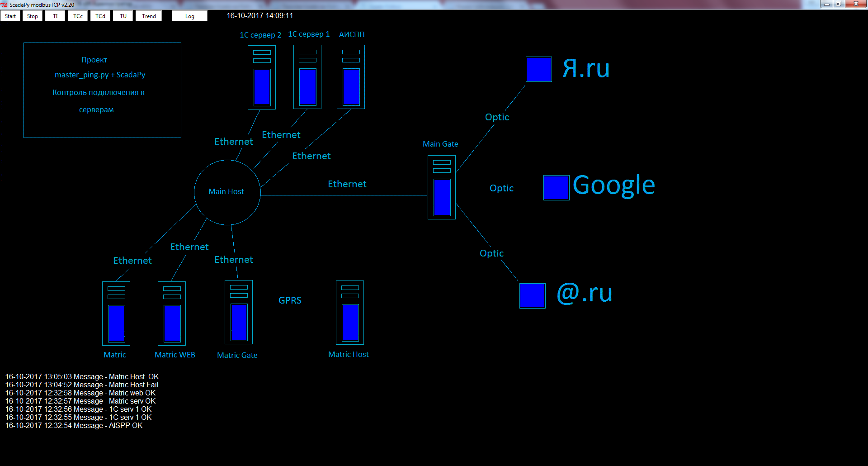
Task: Click log entry 'Matric Host OK' at 13:05:03
Action: tap(82, 376)
